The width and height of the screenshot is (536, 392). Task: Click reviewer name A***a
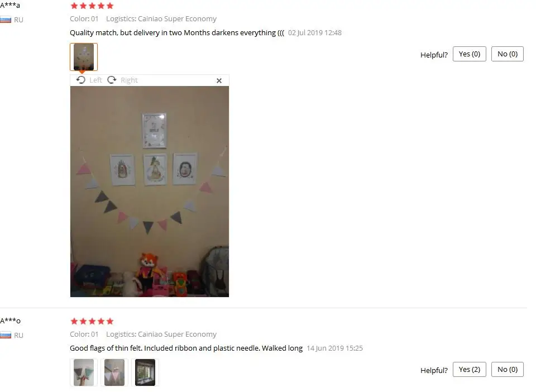click(x=10, y=6)
